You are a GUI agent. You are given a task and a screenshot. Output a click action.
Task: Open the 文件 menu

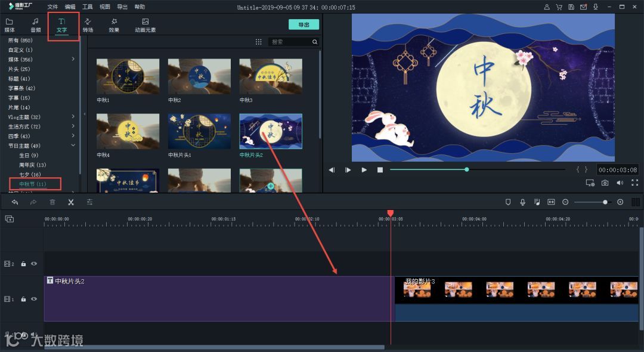[52, 7]
